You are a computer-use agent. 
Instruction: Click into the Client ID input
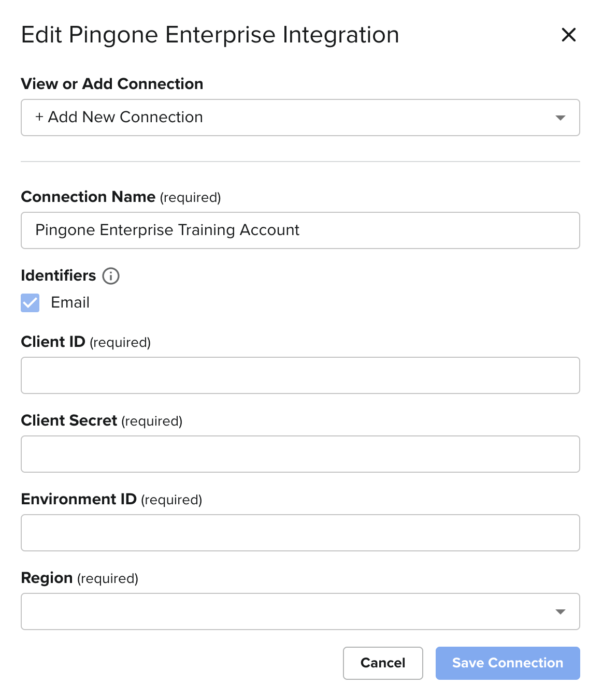point(300,375)
